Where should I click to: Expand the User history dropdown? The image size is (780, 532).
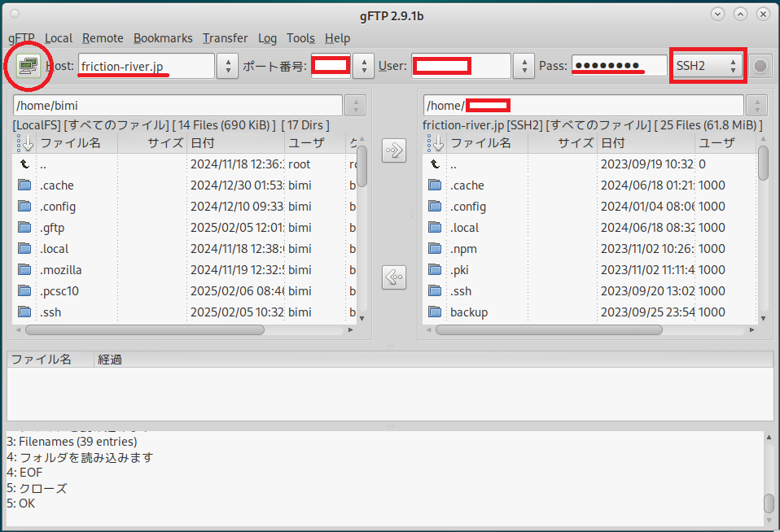tap(524, 66)
